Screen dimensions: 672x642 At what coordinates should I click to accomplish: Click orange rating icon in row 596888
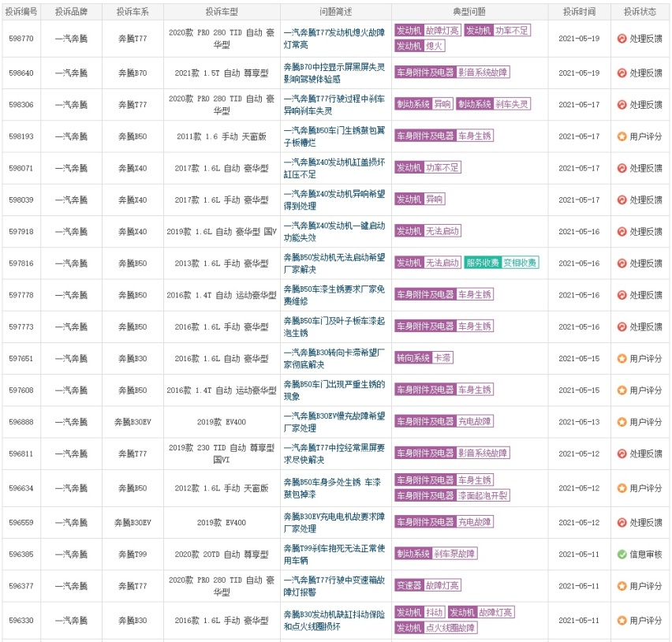coord(622,422)
